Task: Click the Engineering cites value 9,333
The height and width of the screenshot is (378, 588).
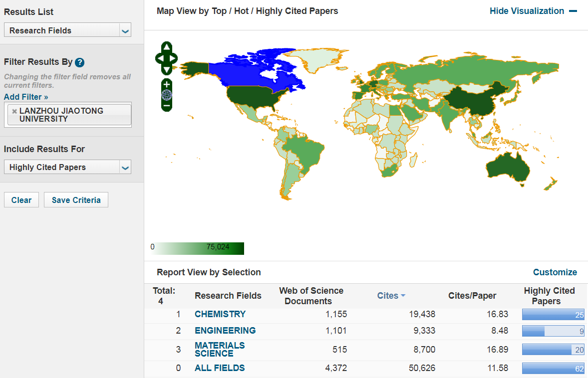Action: point(424,331)
